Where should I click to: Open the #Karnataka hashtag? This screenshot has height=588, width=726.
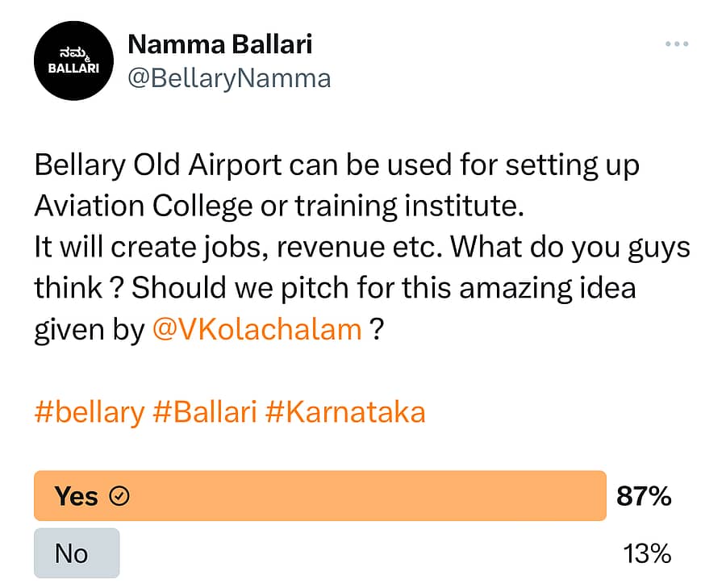[344, 412]
